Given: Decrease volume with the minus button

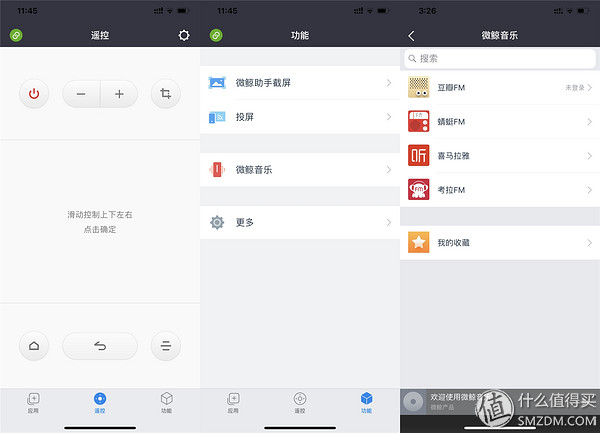Looking at the screenshot, I should [81, 94].
